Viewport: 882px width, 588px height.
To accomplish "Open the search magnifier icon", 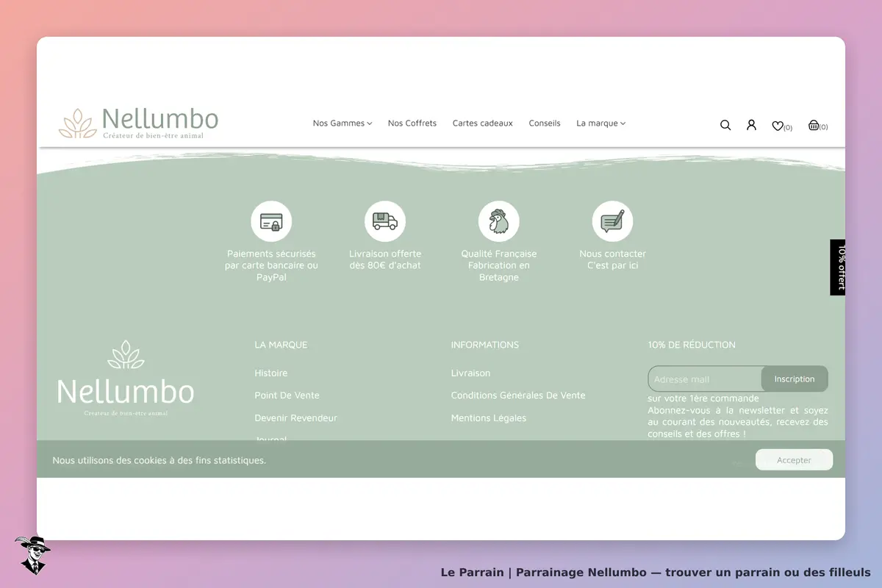I will tap(725, 125).
